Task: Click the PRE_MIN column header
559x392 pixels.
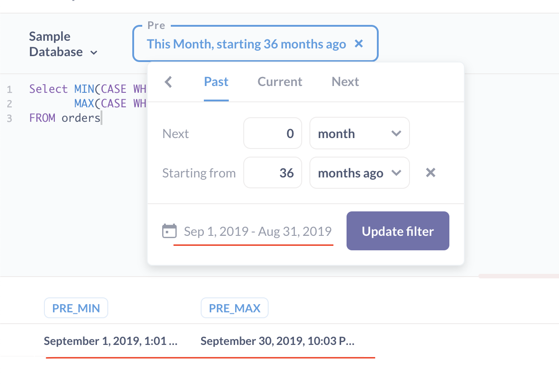Action: [76, 308]
